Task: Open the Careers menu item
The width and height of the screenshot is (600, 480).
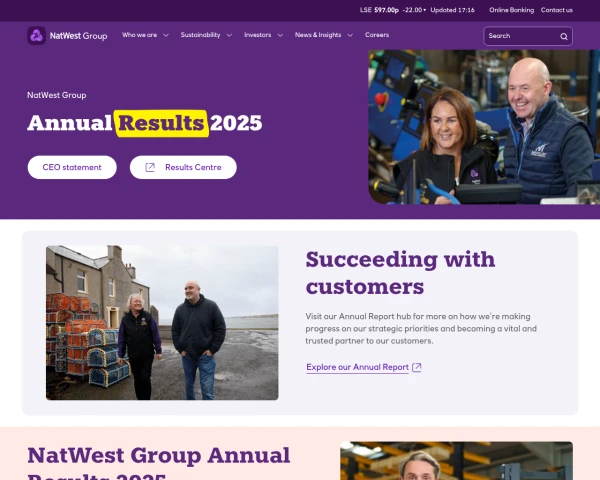Action: point(377,35)
